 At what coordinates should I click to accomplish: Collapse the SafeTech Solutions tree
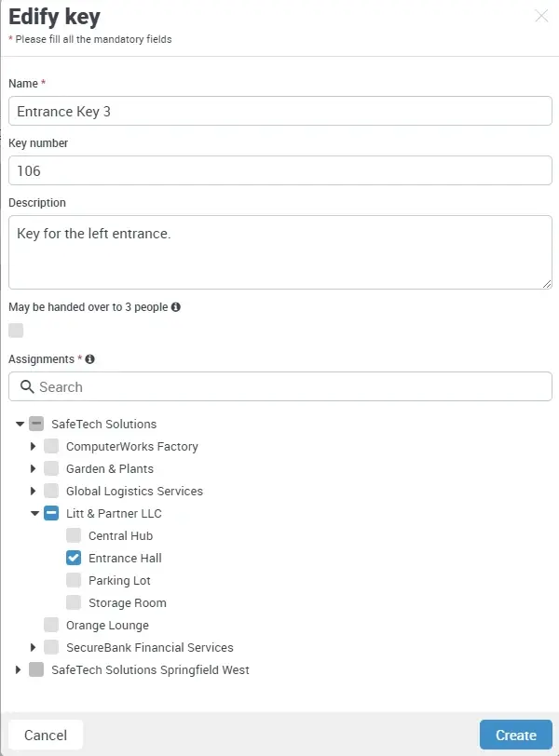click(20, 424)
